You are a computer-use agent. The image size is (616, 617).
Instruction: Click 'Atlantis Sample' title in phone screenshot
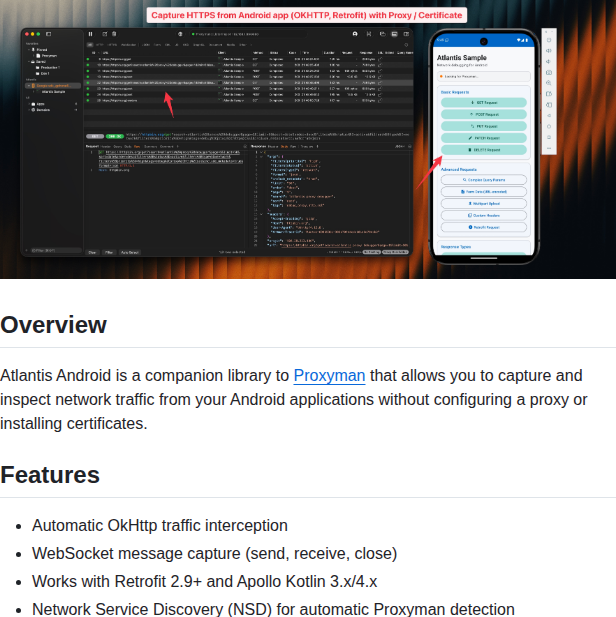pyautogui.click(x=461, y=57)
